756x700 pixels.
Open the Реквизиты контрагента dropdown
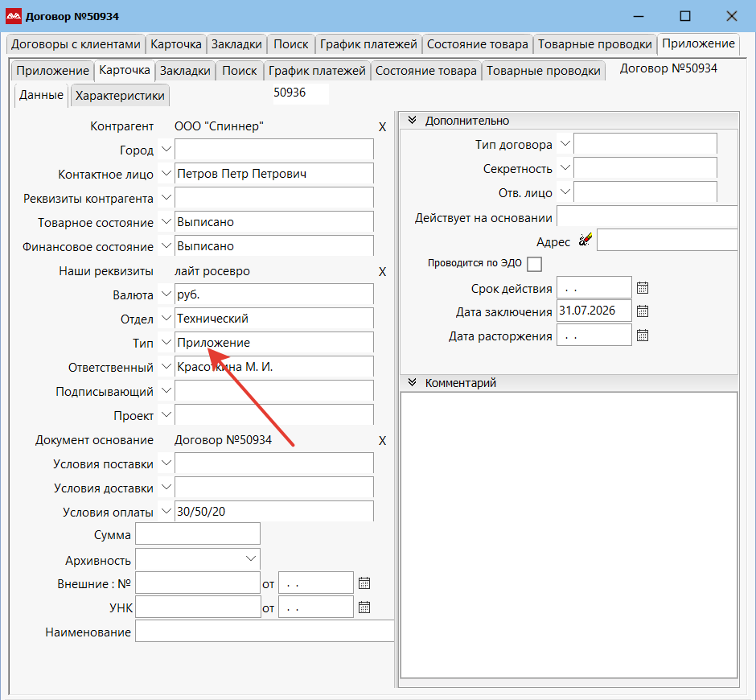point(166,198)
